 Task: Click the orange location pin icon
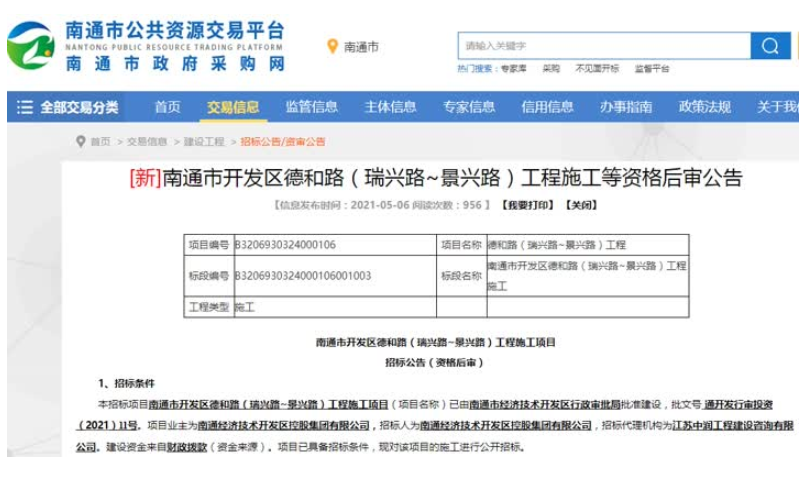click(x=332, y=46)
